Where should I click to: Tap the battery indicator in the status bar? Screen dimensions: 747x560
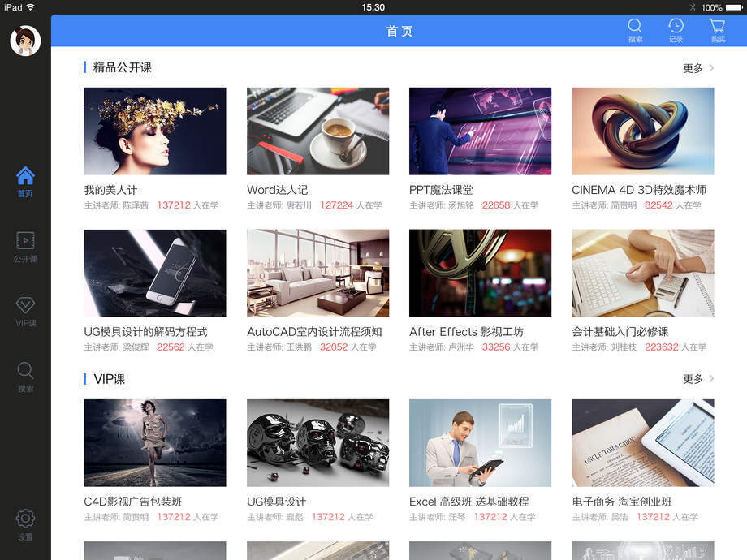coord(734,7)
